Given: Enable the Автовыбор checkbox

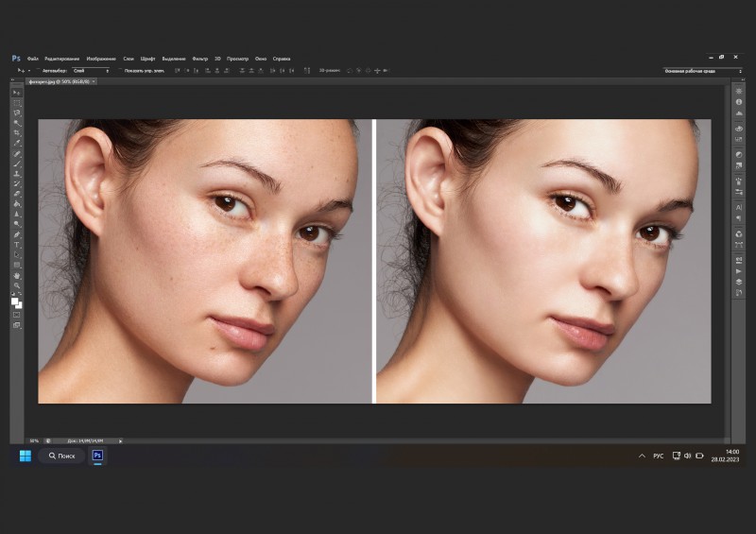Looking at the screenshot, I should (39, 71).
